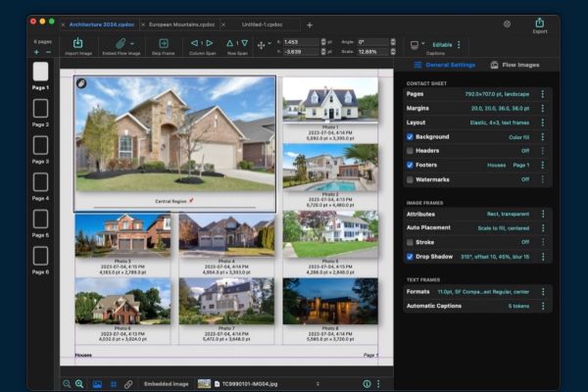Image resolution: width=588 pixels, height=392 pixels.
Task: Open the Automatic Captions options menu
Action: click(x=543, y=306)
